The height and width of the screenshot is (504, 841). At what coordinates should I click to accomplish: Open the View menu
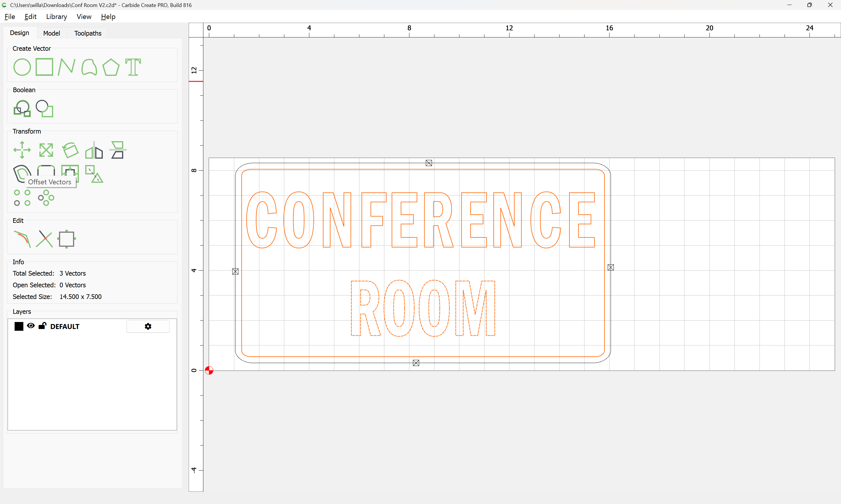(x=84, y=17)
